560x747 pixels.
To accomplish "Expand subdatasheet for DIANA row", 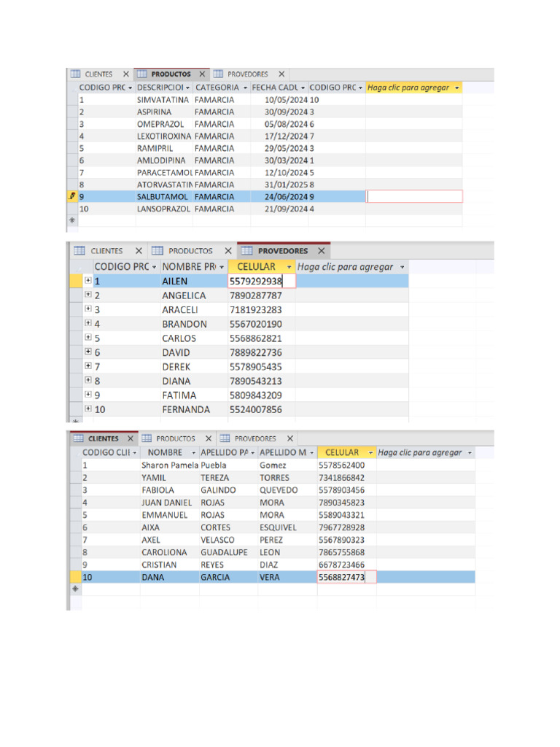I will point(88,380).
